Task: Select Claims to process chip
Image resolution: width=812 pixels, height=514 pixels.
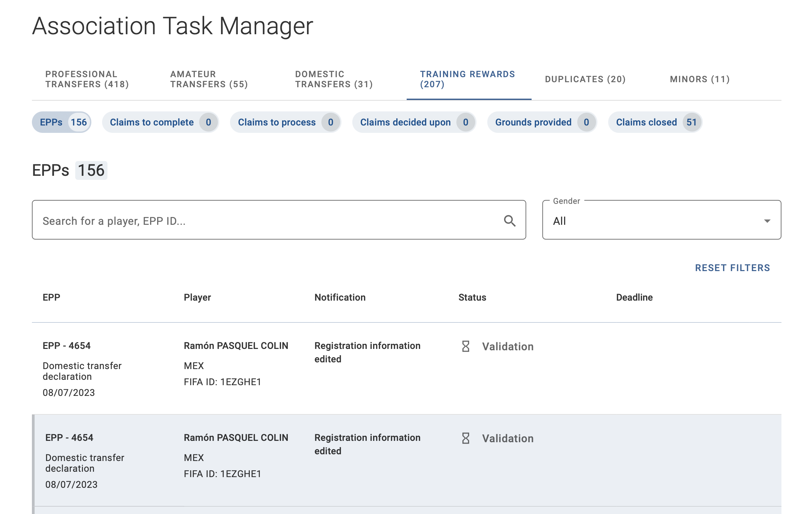Action: click(286, 122)
